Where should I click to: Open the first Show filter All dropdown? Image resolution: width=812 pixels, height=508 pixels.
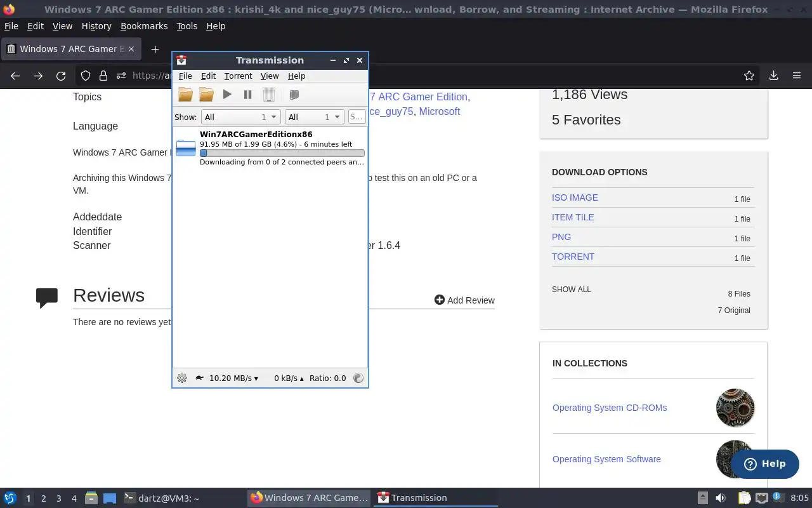coord(240,117)
